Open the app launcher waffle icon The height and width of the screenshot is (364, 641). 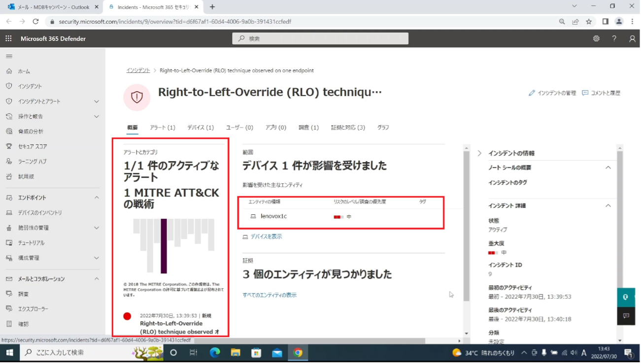click(x=8, y=38)
